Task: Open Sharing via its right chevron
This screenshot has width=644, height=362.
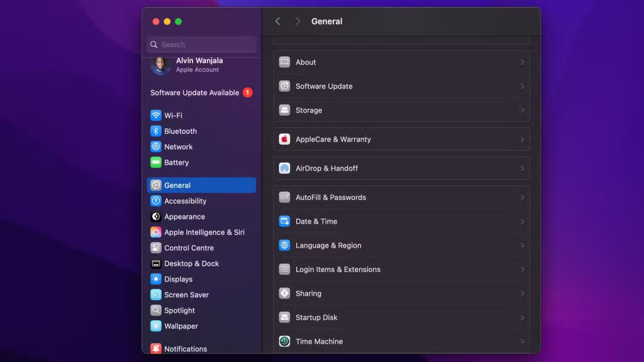Action: click(x=522, y=294)
